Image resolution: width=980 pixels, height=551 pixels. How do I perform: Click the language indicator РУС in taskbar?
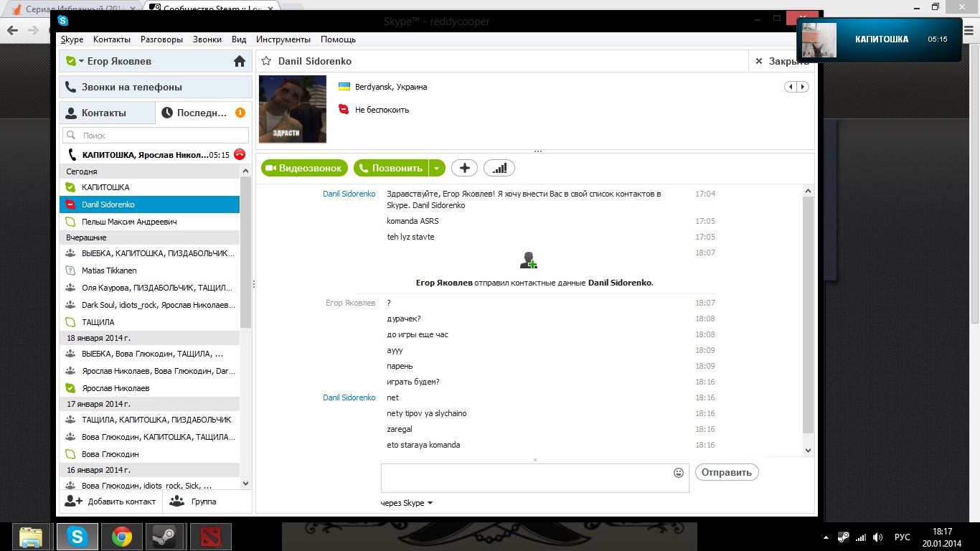902,537
